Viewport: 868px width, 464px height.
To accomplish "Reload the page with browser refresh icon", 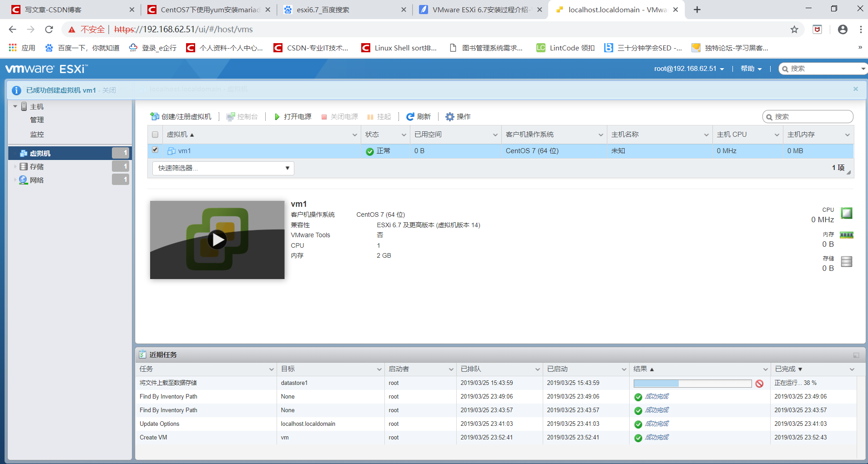I will 49,30.
